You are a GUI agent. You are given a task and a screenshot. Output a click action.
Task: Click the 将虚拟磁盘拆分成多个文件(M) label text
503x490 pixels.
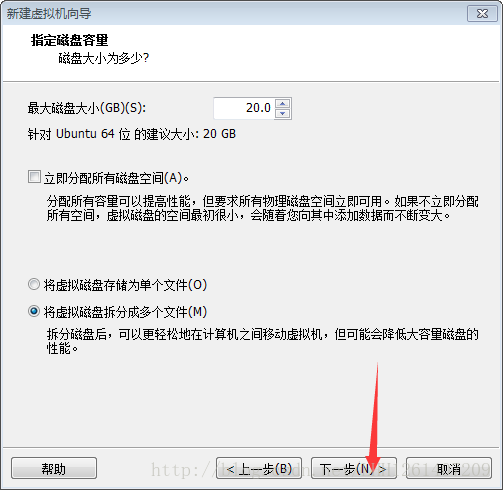coord(125,312)
